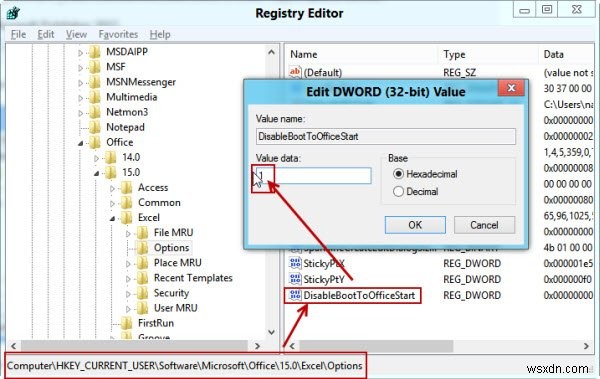Screen dimensions: 600x379
Task: Select the Recent Templates folder icon
Action: [142, 278]
